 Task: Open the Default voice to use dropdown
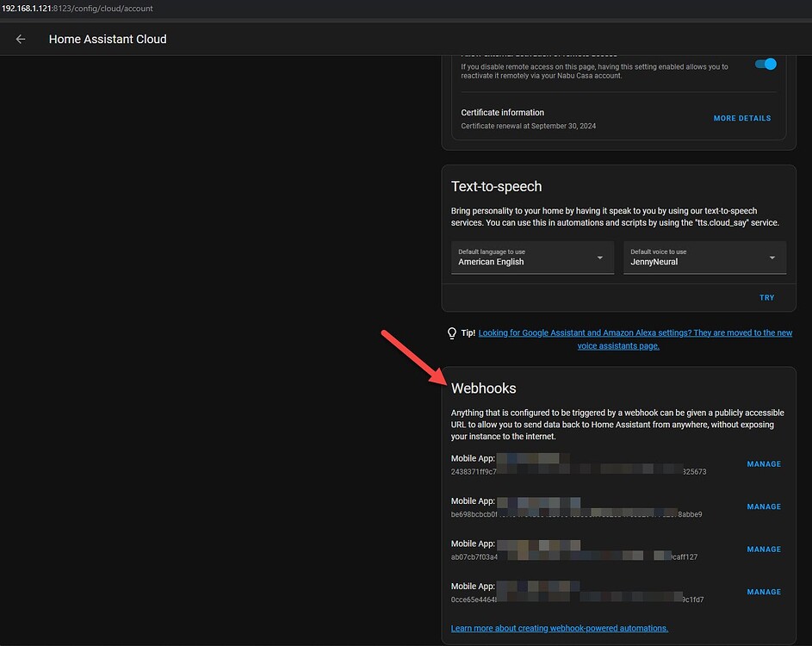[x=704, y=258]
